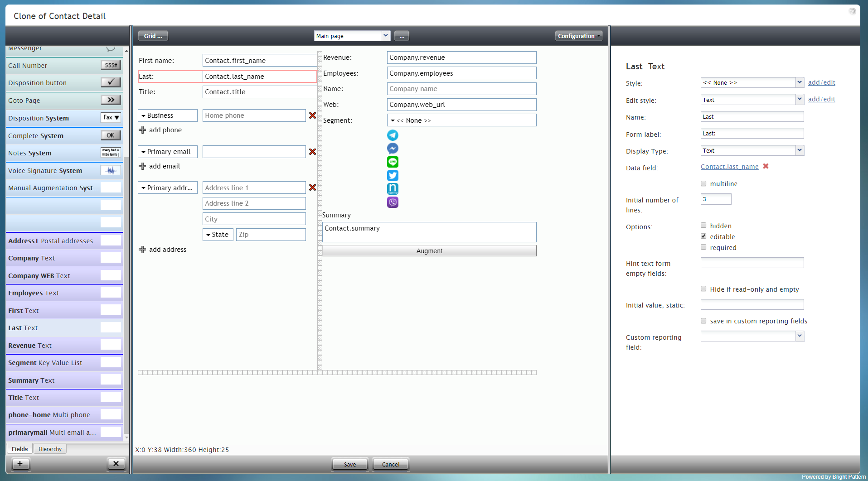The height and width of the screenshot is (481, 868).
Task: Click the ellipsis page options button
Action: click(x=402, y=36)
